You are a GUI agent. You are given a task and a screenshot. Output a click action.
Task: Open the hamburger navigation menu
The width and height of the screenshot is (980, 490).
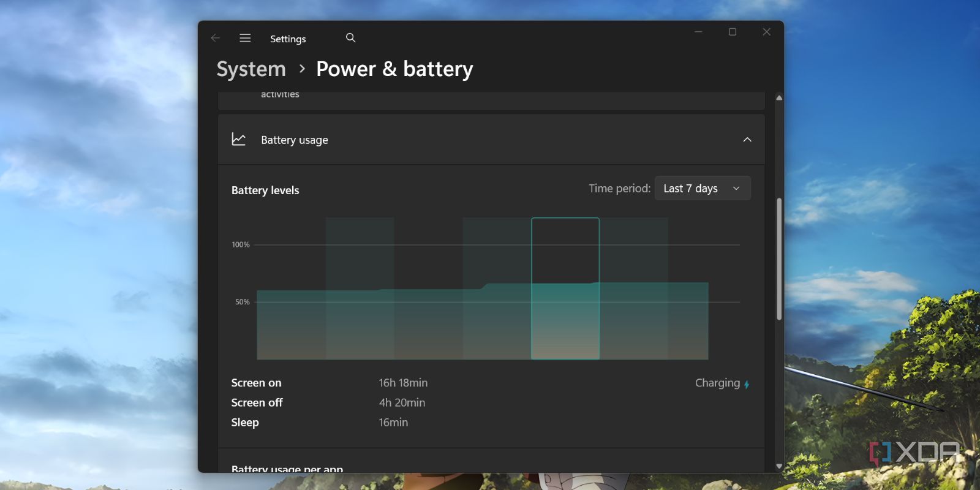pos(245,38)
